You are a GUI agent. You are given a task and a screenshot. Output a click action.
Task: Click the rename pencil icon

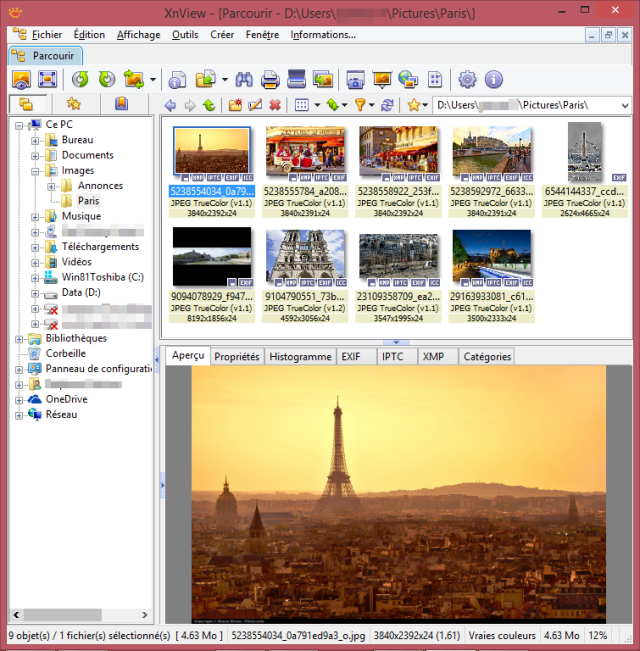pos(255,105)
